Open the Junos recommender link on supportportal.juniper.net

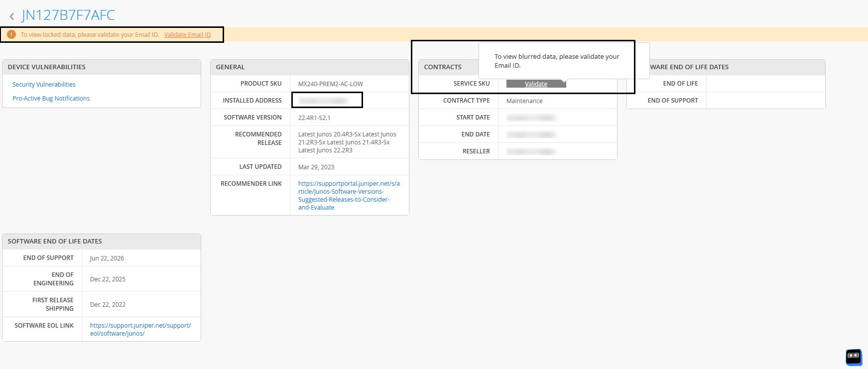click(x=349, y=196)
